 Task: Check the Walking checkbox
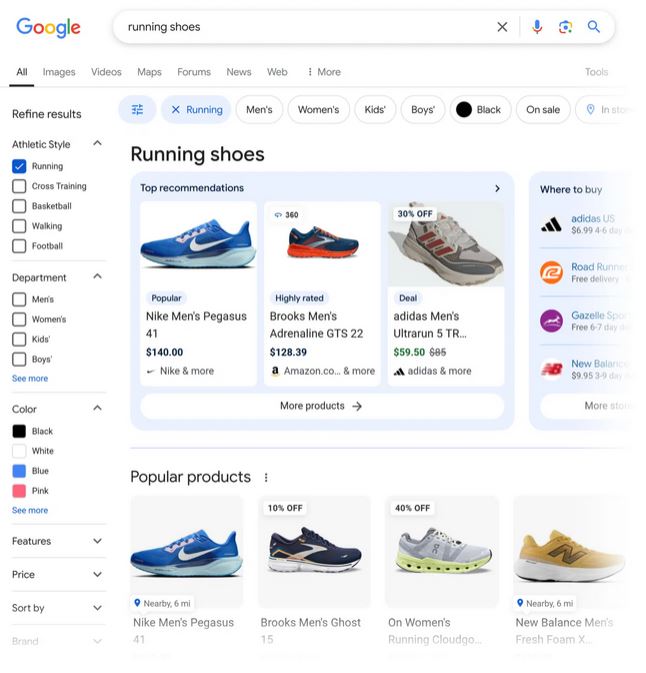point(19,226)
